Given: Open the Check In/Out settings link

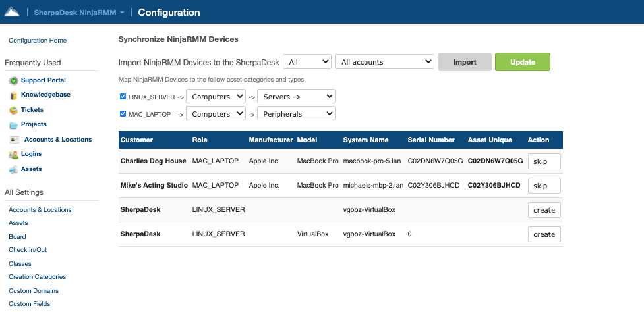Looking at the screenshot, I should point(28,250).
